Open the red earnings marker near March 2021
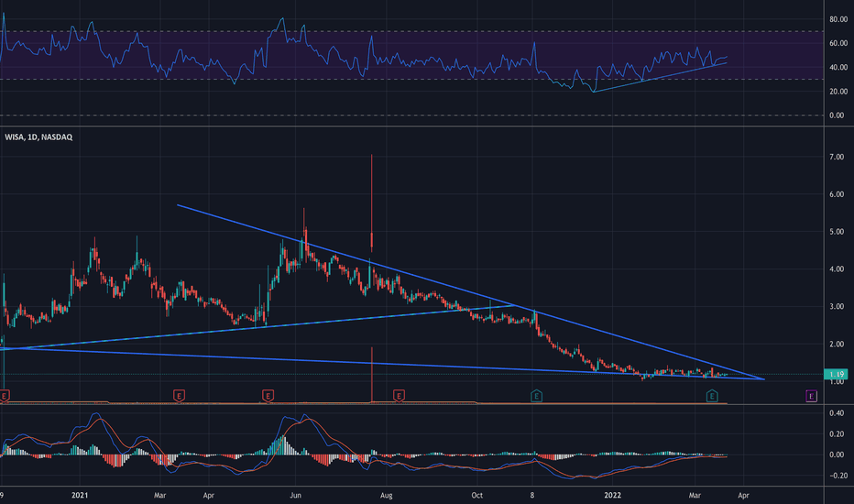This screenshot has height=504, width=854. (179, 396)
